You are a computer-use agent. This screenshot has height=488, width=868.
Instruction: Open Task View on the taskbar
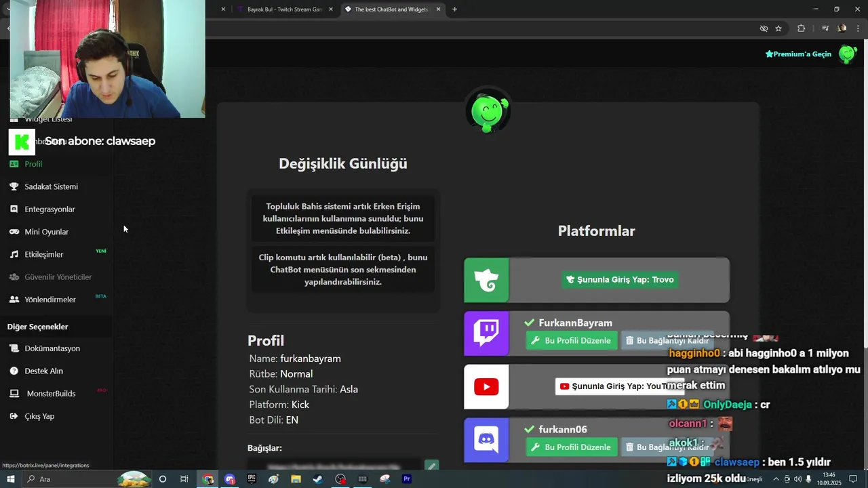pos(184,479)
